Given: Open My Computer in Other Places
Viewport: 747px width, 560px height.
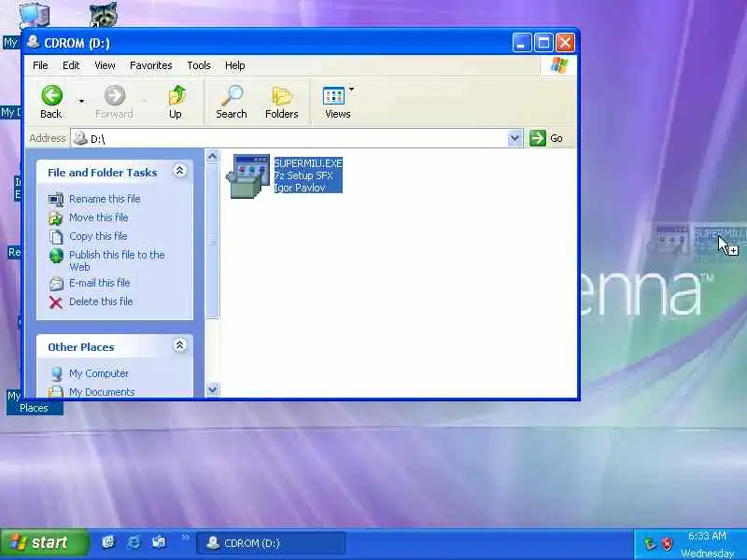Looking at the screenshot, I should [x=99, y=374].
